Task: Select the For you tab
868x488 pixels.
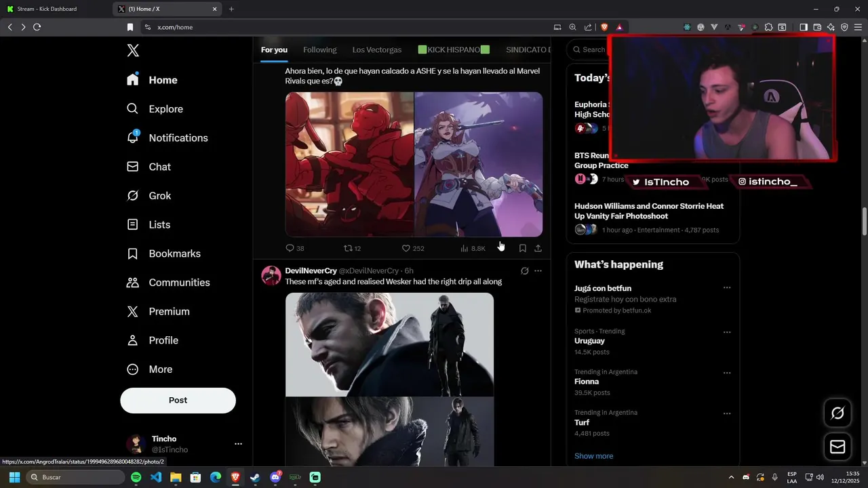Action: coord(274,50)
